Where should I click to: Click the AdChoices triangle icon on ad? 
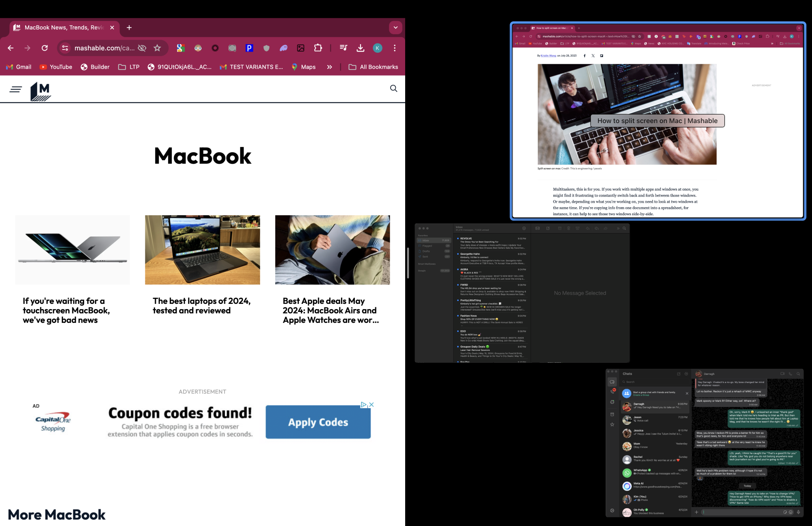(364, 405)
